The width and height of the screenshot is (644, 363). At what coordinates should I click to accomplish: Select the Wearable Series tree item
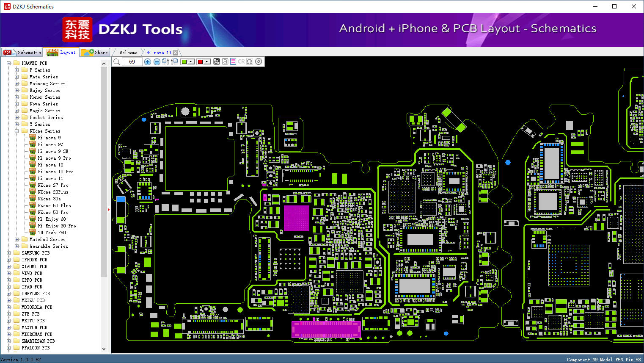[x=49, y=246]
